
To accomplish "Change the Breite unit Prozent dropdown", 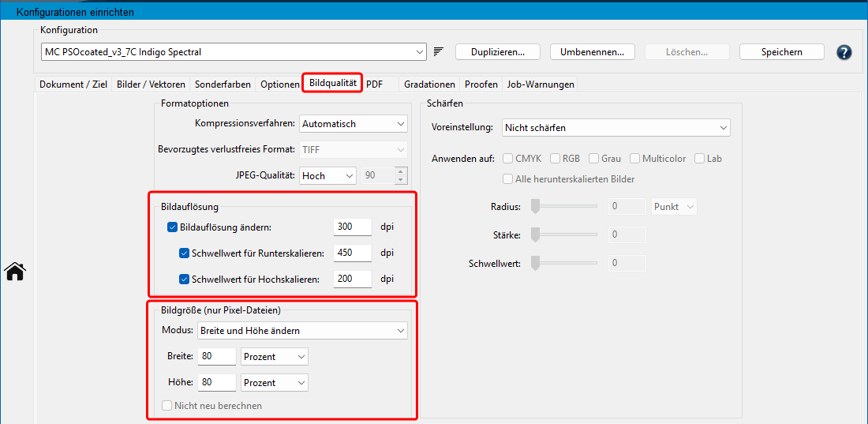I will click(275, 357).
